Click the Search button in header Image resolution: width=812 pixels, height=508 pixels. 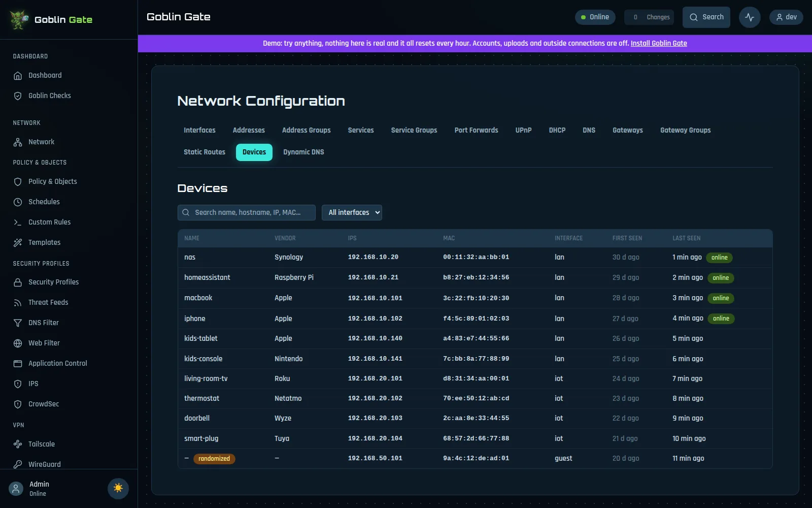pyautogui.click(x=706, y=17)
